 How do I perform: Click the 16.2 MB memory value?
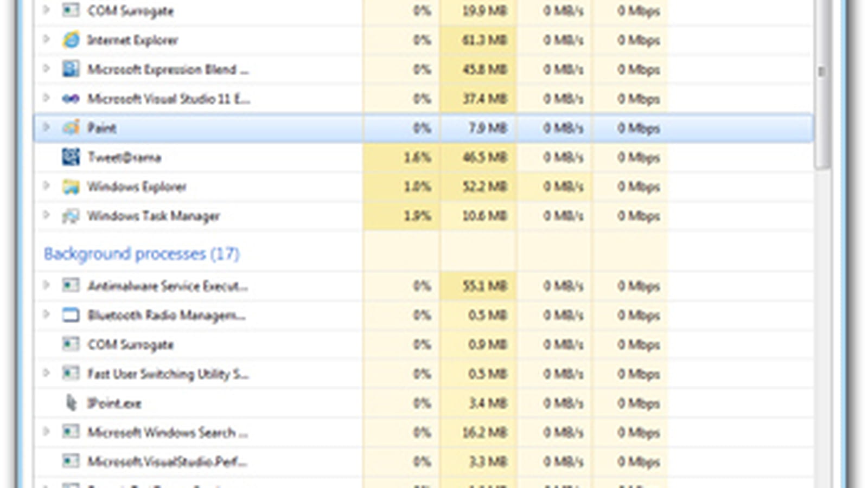click(484, 432)
